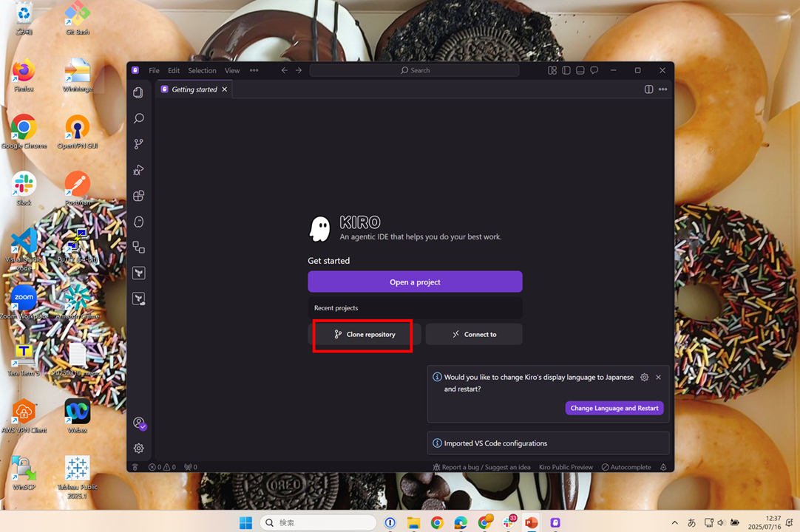Click the upper plant-sprout sidebar icon
This screenshot has height=532, width=800.
coord(138,273)
